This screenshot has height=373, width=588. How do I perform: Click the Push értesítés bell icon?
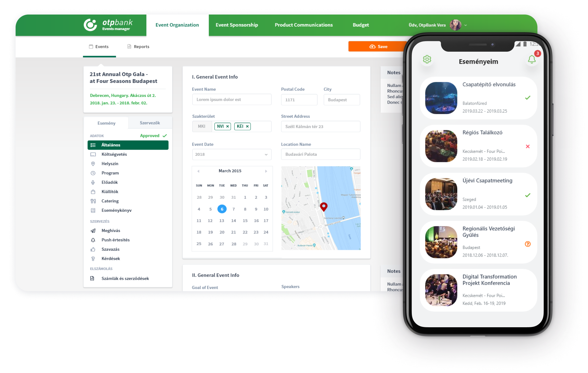[93, 240]
